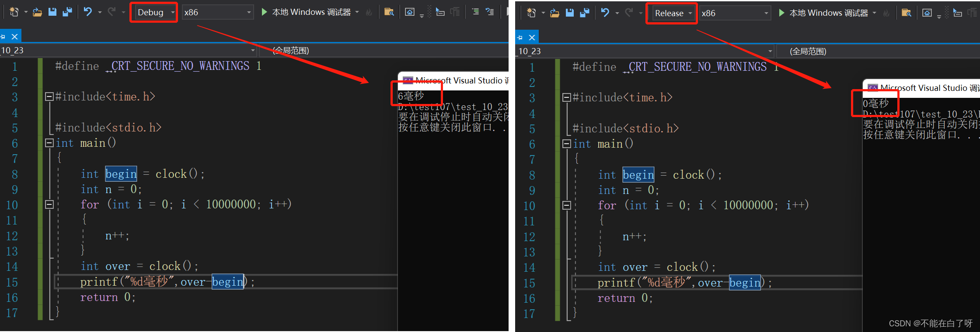This screenshot has width=980, height=332.
Task: Click the cursor-and-box icon in the Debug window toolbar
Action: point(440,12)
